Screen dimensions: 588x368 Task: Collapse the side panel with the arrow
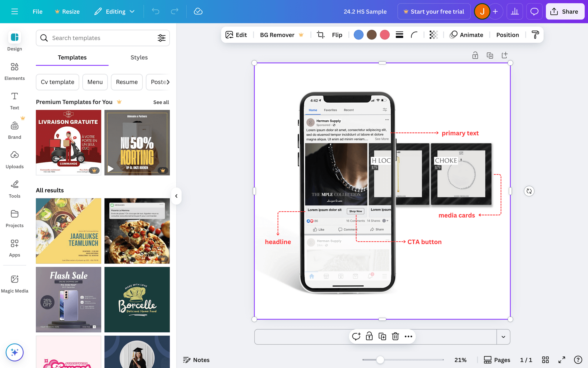coord(176,196)
